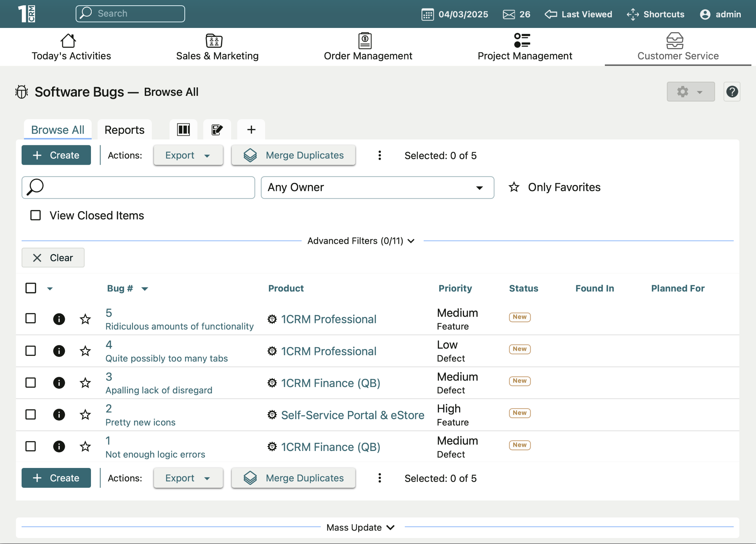Star bug 2 as favorite
This screenshot has width=756, height=544.
click(x=85, y=415)
